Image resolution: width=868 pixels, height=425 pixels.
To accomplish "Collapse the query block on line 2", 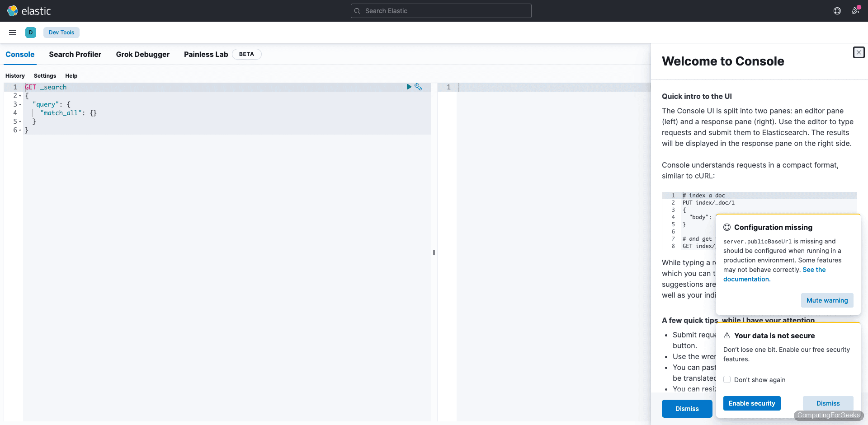I will (x=19, y=96).
